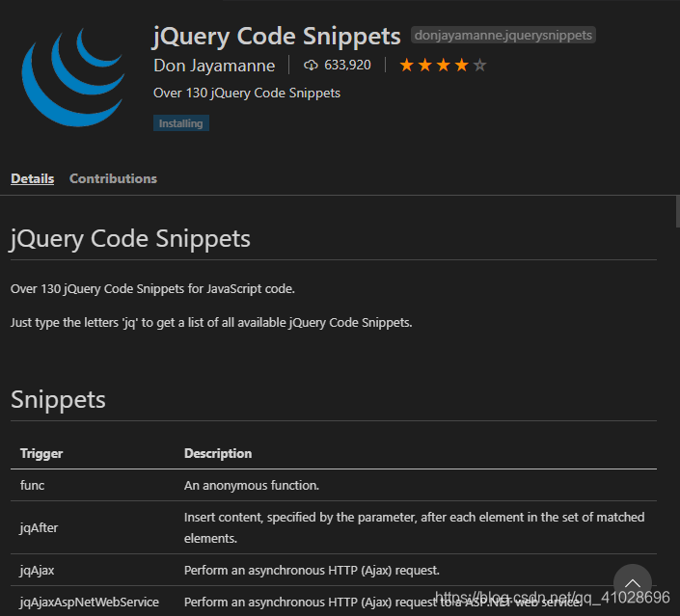The image size is (680, 616).
Task: Switch to the Contributions tab
Action: coord(113,178)
